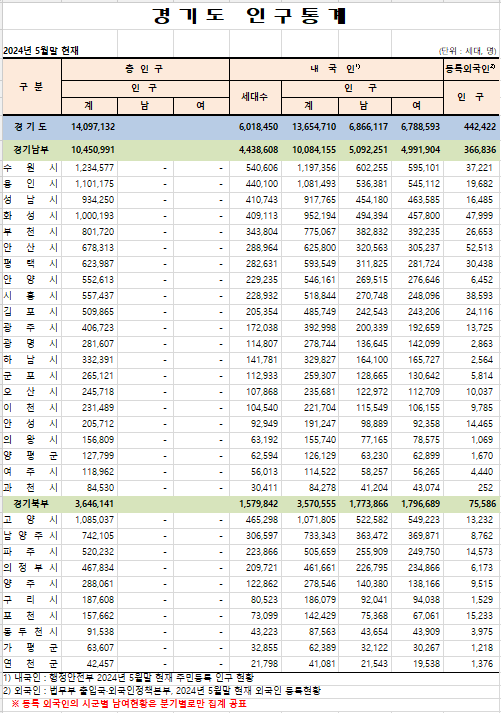The height and width of the screenshot is (713, 501).
Task: Select the '평택시' row label
Action: [x=30, y=264]
